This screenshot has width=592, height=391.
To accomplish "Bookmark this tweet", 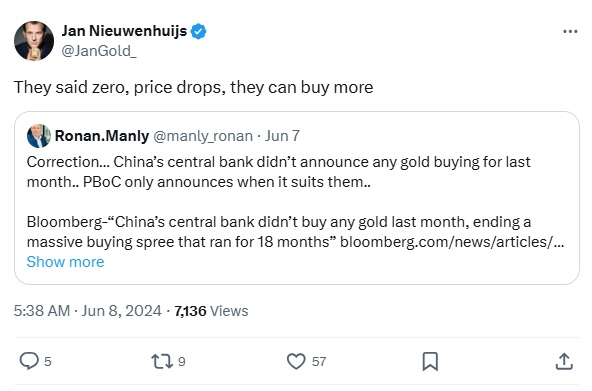I will [430, 362].
